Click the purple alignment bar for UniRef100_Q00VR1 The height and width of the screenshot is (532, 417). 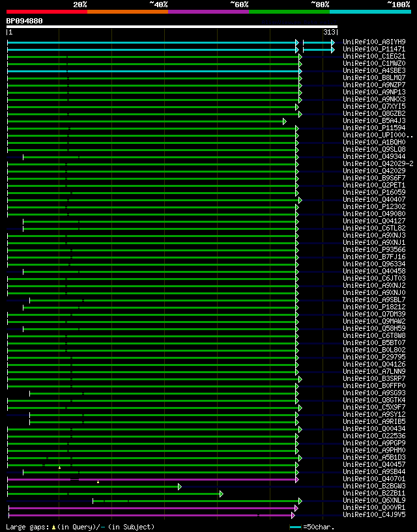152,509
